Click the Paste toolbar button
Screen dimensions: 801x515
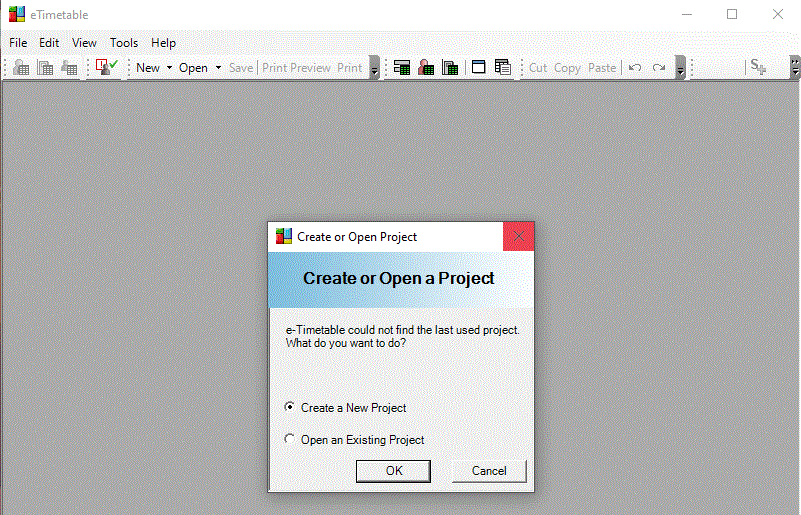(x=602, y=67)
